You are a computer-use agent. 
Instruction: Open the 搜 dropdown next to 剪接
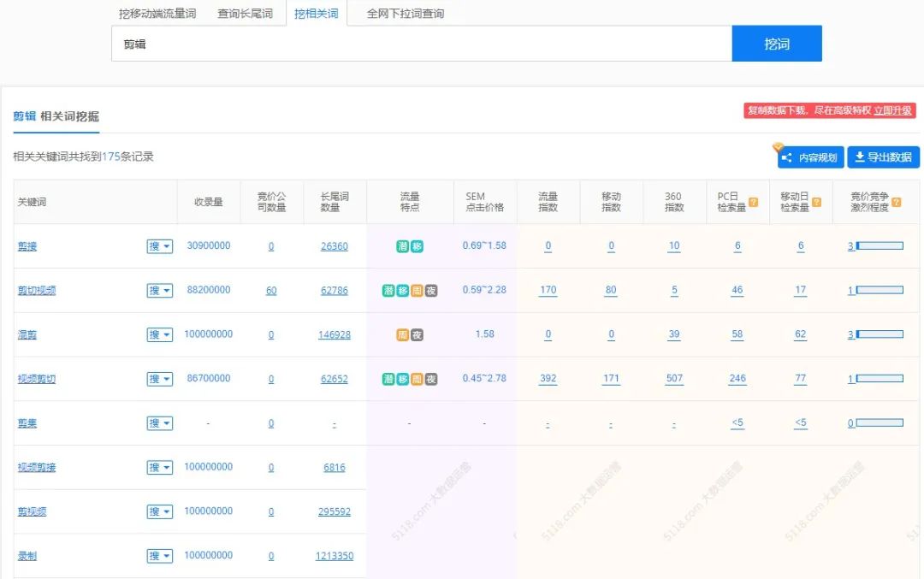click(x=159, y=245)
